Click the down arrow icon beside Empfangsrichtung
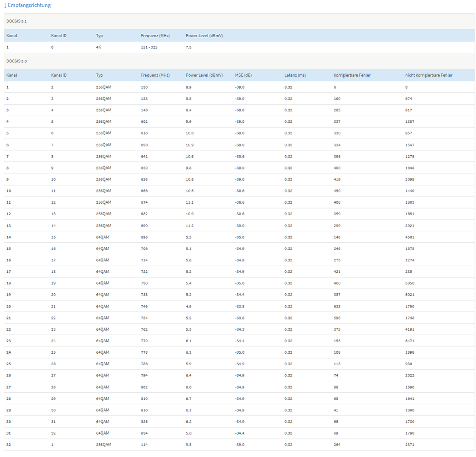 (5, 5)
